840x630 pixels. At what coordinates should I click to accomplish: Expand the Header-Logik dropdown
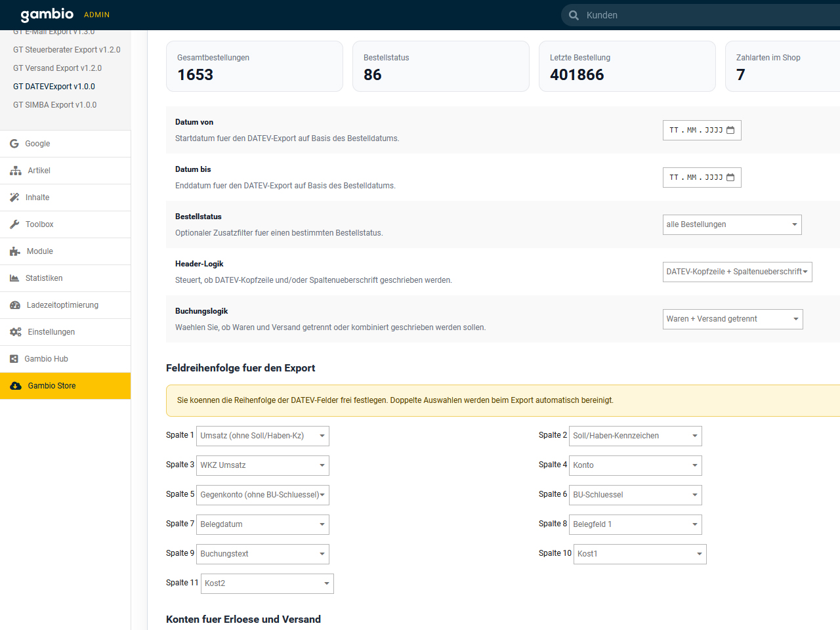(x=737, y=272)
